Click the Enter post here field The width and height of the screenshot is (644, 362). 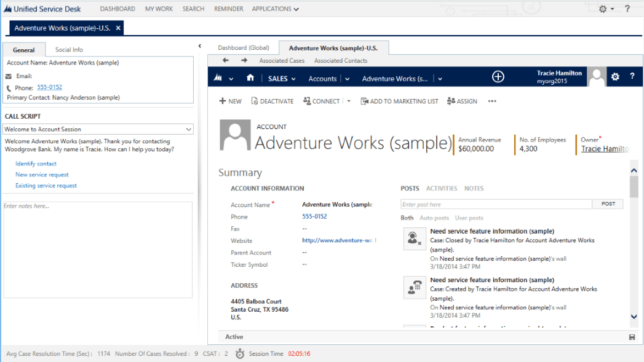coord(496,205)
